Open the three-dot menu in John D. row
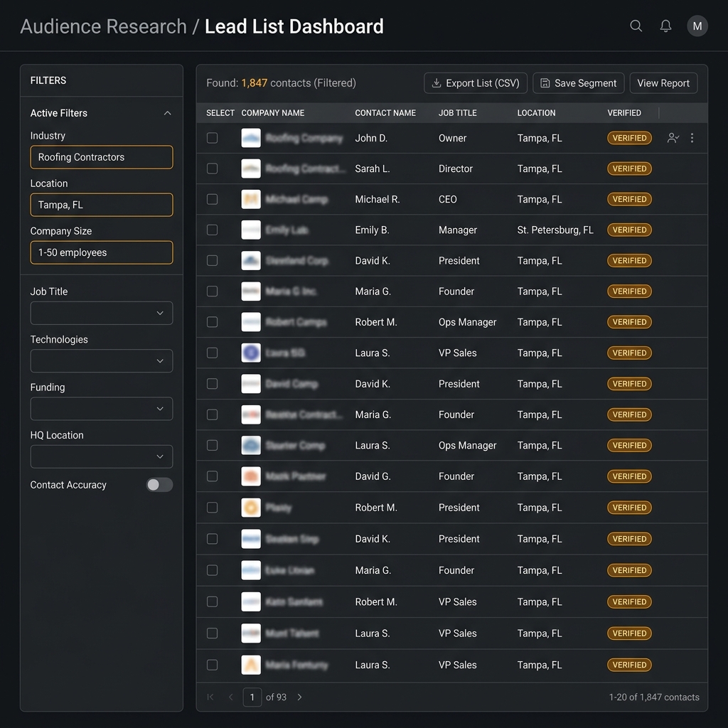Screen dimensions: 728x728 [692, 138]
